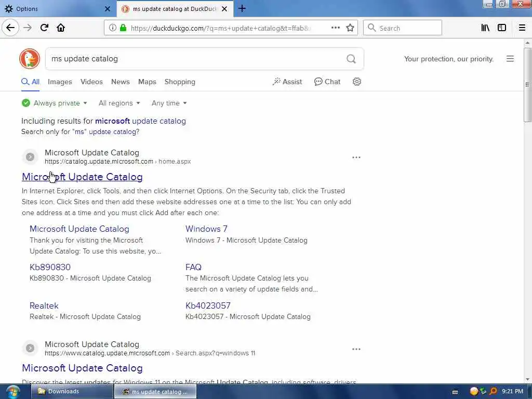The height and width of the screenshot is (399, 532).
Task: Search only for "ms" update catalog
Action: [80, 131]
